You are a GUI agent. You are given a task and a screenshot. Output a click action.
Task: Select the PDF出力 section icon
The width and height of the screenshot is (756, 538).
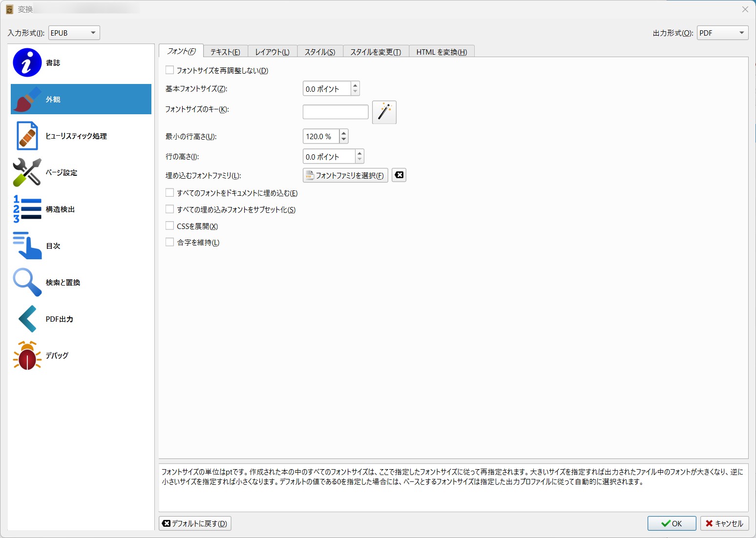pyautogui.click(x=27, y=319)
